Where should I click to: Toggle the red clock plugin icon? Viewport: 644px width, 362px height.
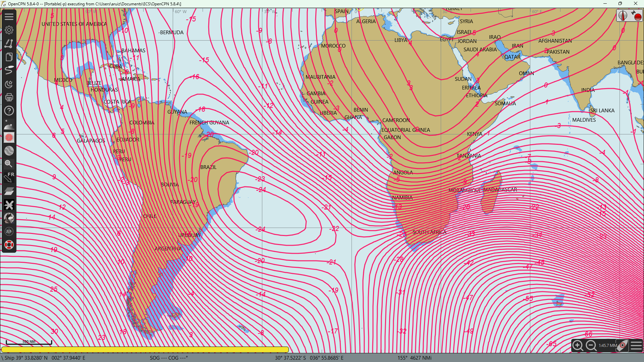(9, 137)
